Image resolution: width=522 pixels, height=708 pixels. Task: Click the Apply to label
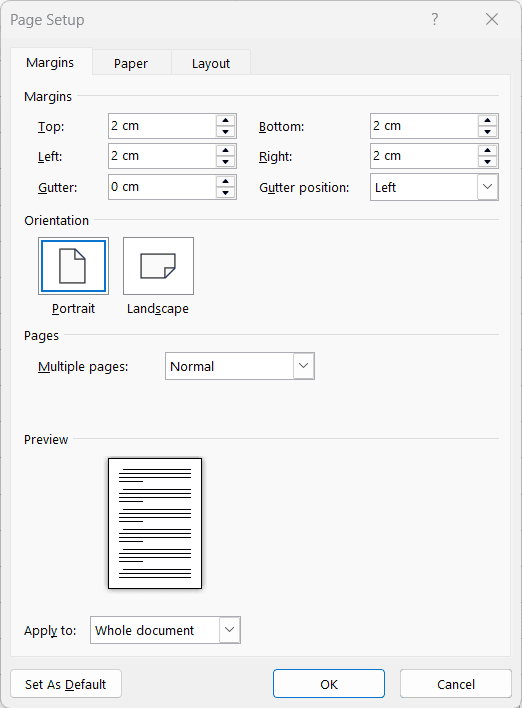[x=50, y=630]
